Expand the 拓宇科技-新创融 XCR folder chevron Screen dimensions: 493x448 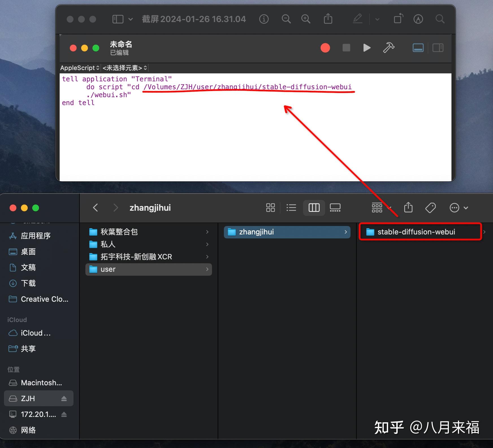pyautogui.click(x=207, y=257)
